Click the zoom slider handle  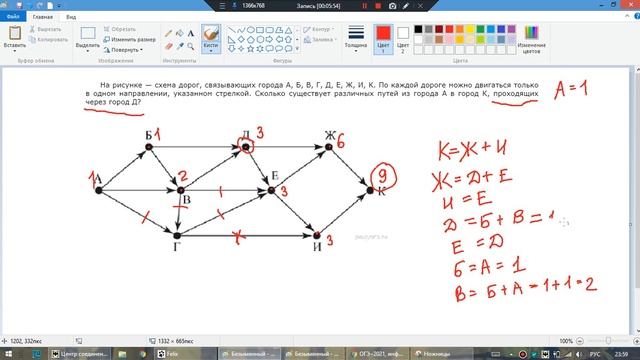click(608, 341)
